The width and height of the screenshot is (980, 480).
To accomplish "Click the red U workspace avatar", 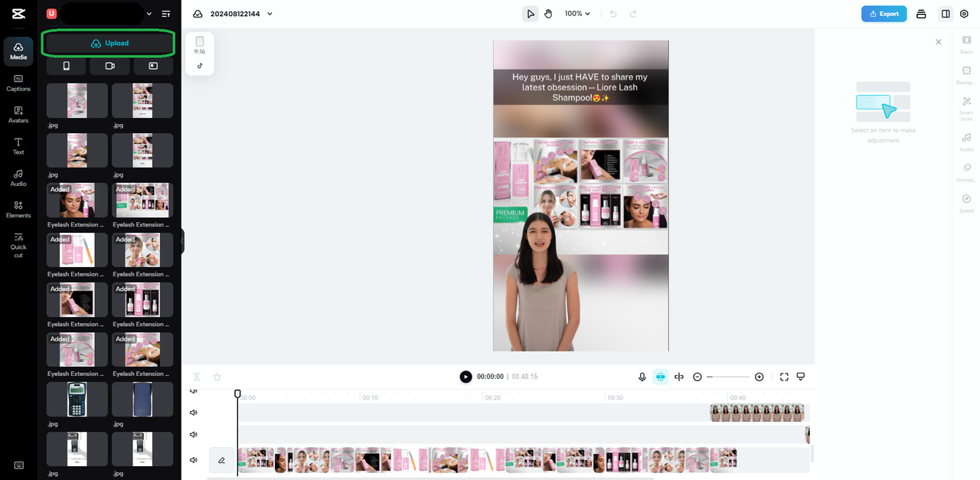I will point(51,14).
